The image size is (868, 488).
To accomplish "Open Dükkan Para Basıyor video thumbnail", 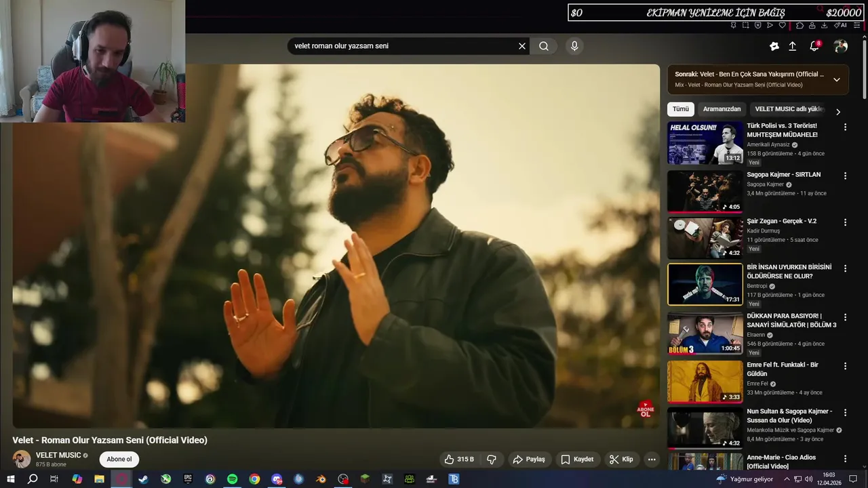I will (705, 333).
